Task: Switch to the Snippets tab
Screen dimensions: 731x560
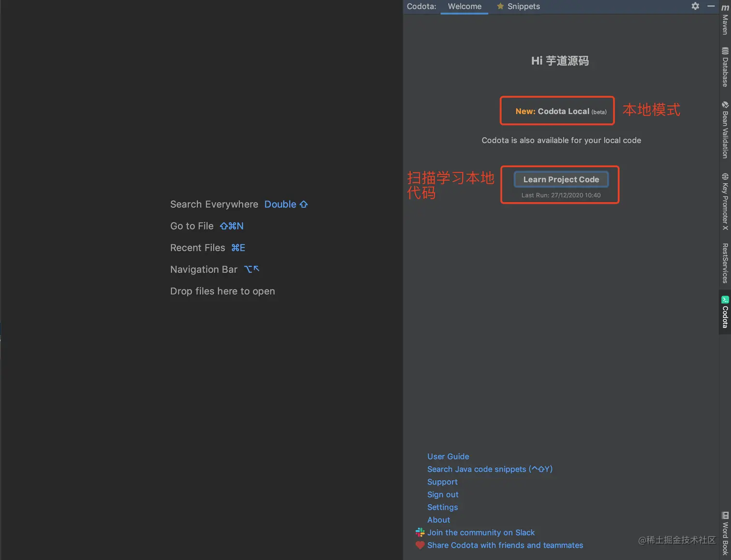Action: (518, 6)
